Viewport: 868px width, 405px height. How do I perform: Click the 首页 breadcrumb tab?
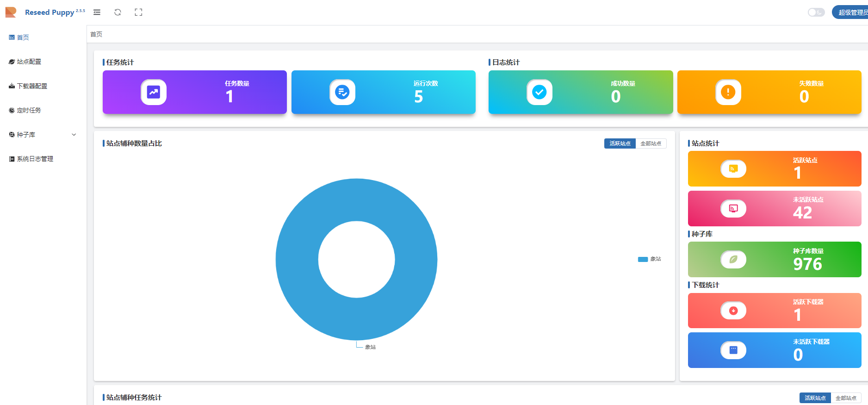click(x=96, y=34)
